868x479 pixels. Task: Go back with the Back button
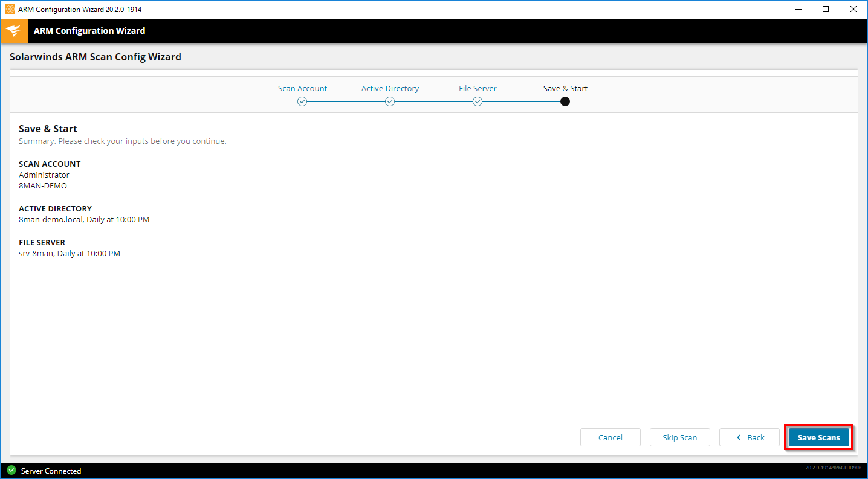point(749,437)
